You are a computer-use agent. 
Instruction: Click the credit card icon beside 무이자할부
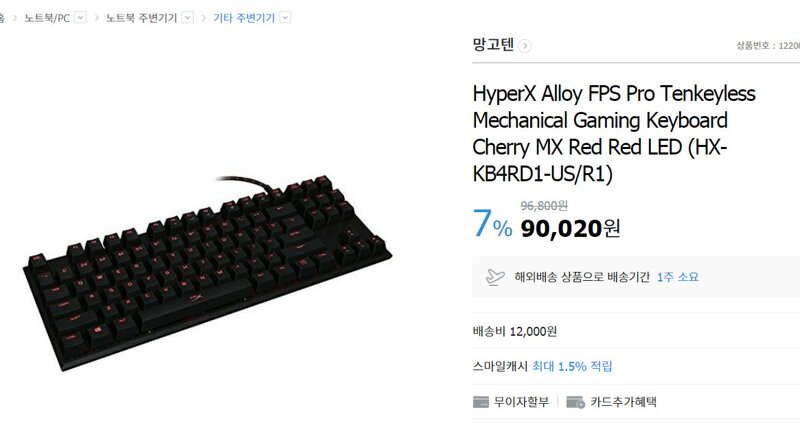pyautogui.click(x=481, y=402)
